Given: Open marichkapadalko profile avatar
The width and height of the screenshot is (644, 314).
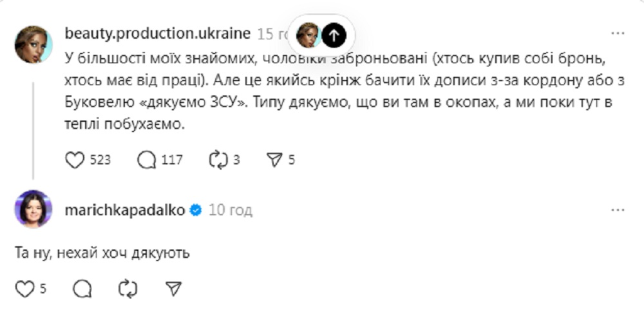Looking at the screenshot, I should [x=33, y=209].
